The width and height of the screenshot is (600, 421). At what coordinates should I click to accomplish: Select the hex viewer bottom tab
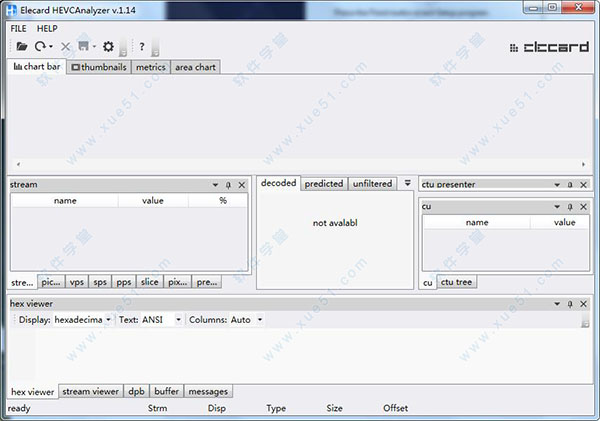pyautogui.click(x=33, y=392)
